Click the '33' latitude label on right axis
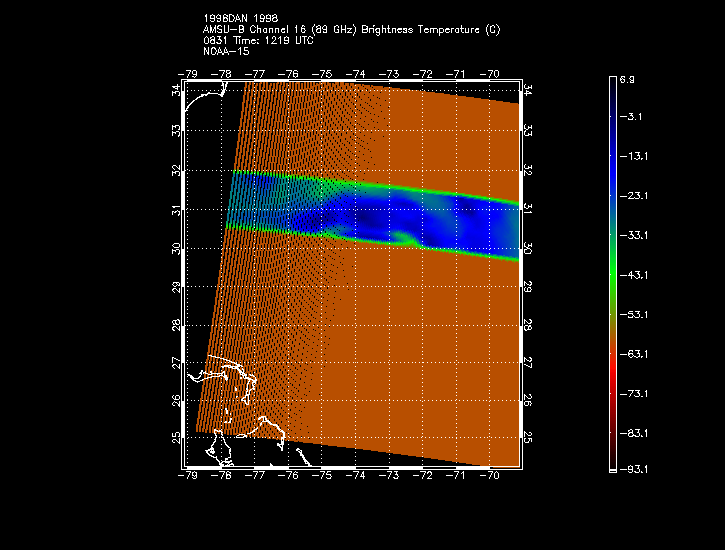The width and height of the screenshot is (725, 550). (528, 131)
